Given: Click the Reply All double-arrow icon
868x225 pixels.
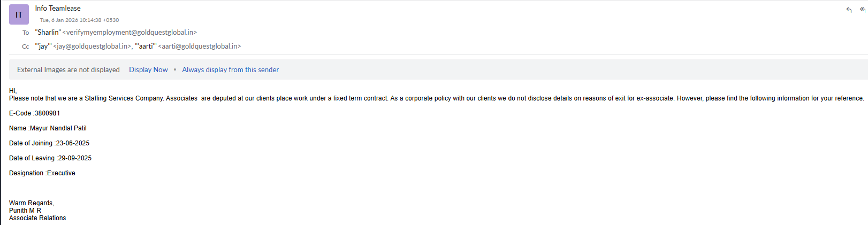Looking at the screenshot, I should tap(862, 9).
